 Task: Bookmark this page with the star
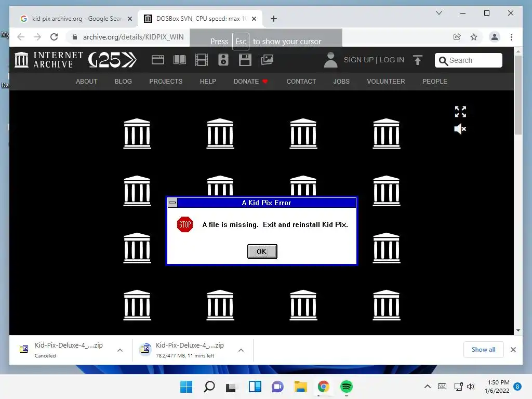(x=474, y=37)
